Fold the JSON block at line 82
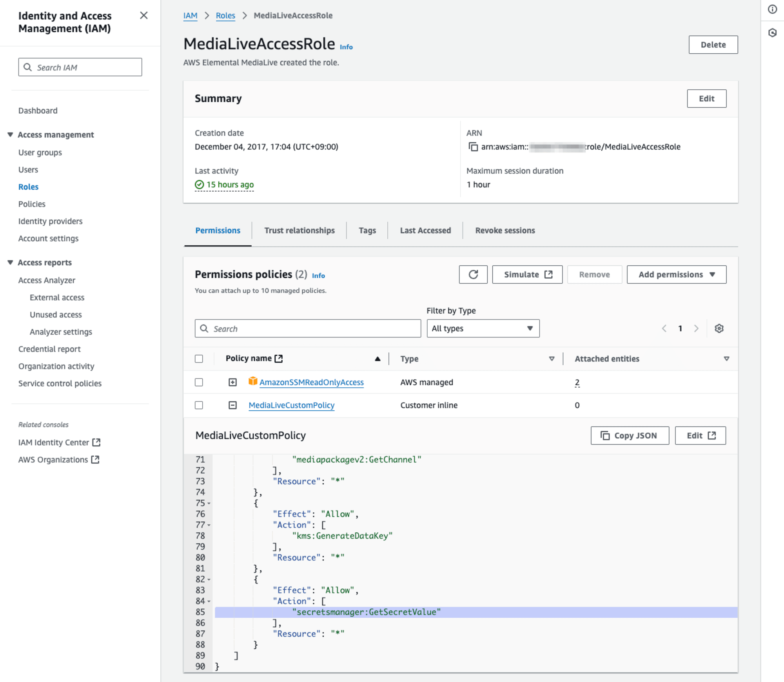This screenshot has width=784, height=682. pyautogui.click(x=209, y=580)
